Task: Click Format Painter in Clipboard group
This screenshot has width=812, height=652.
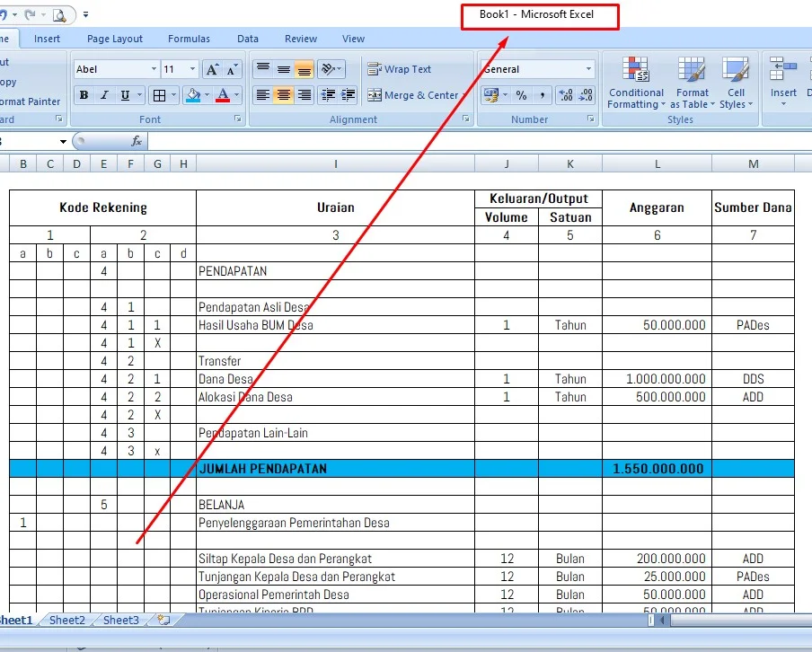Action: [x=27, y=101]
